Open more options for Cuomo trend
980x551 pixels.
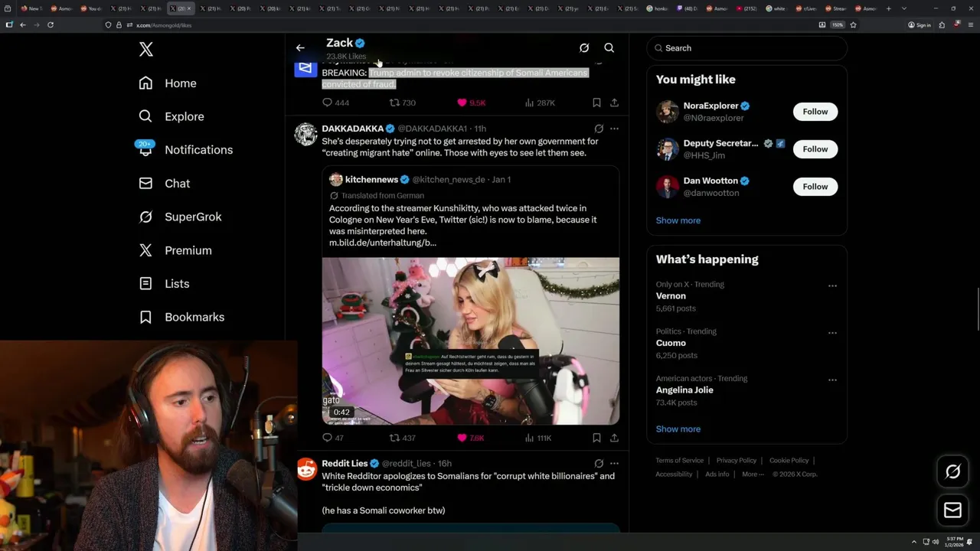832,333
